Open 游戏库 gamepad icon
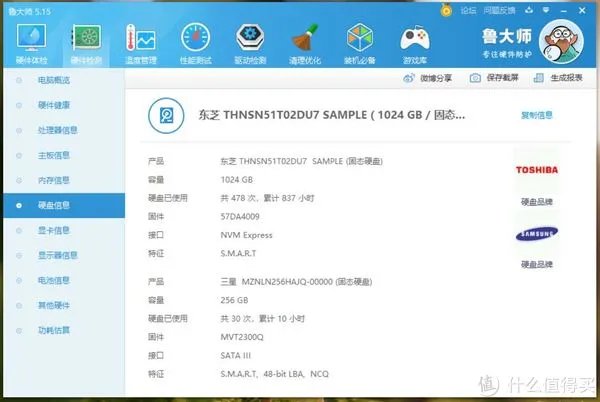Viewport: 600px width, 402px height. 415,38
